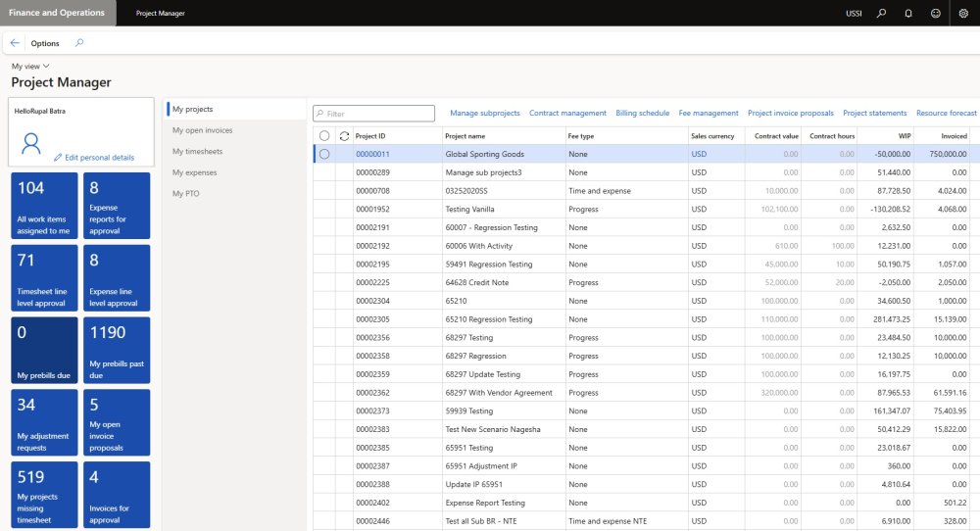Select the row for project 00000011
980x531 pixels.
324,154
